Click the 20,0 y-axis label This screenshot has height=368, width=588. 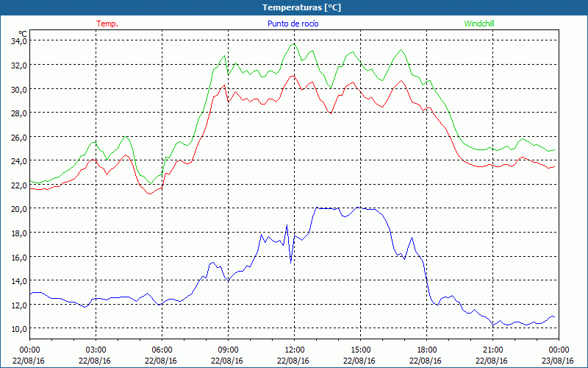(19, 209)
